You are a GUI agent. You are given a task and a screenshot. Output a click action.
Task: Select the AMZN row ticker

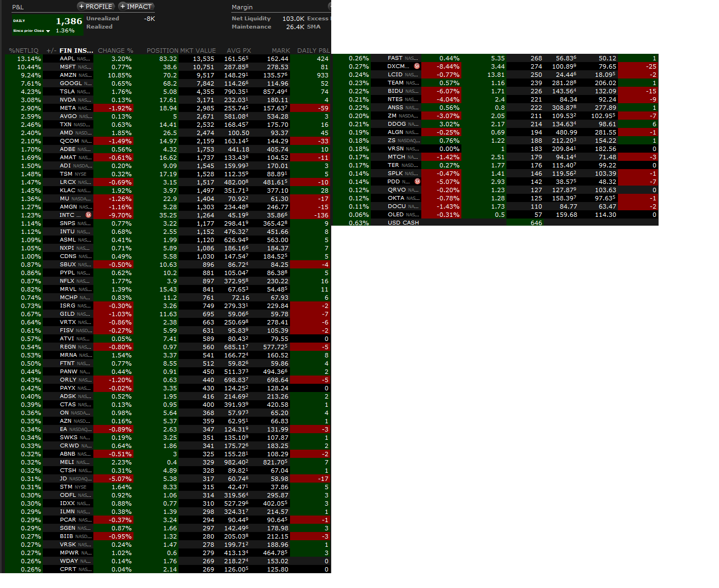(x=68, y=75)
